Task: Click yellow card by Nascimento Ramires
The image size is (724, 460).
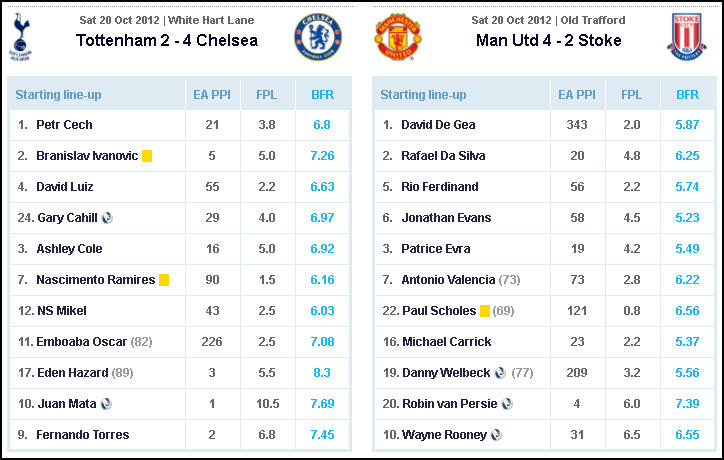Action: 164,280
